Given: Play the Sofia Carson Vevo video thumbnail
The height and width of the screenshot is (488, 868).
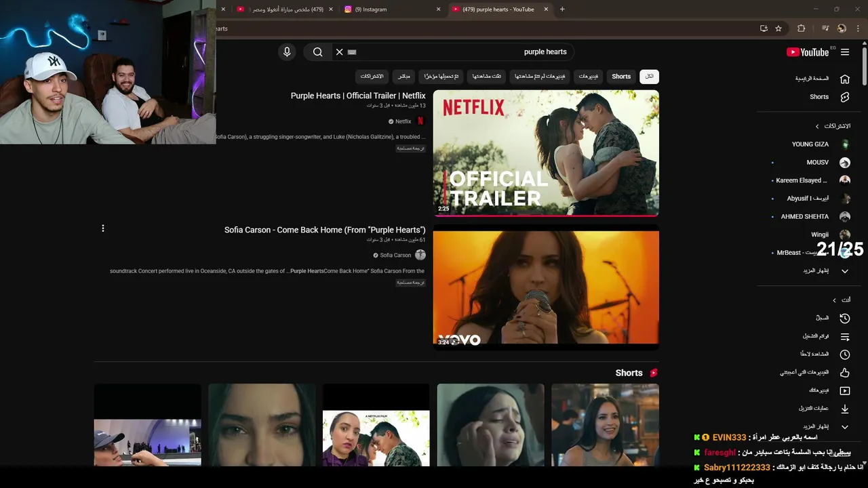Looking at the screenshot, I should [x=546, y=287].
